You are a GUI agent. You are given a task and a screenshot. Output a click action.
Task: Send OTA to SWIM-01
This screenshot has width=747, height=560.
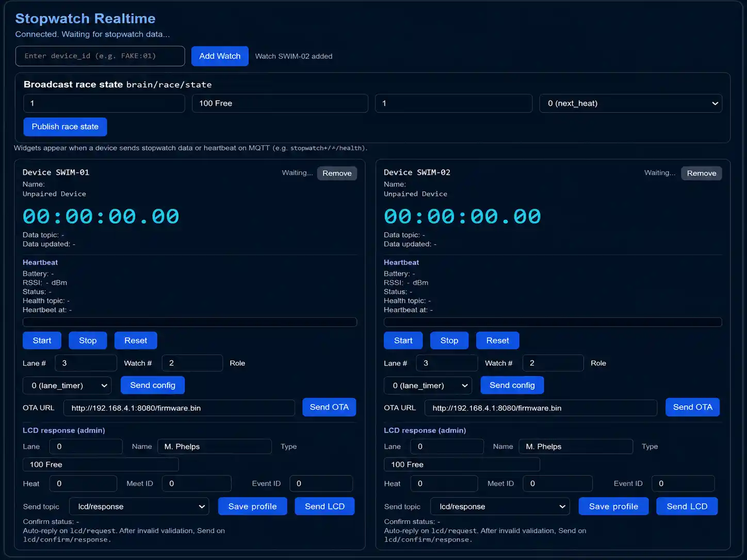pyautogui.click(x=329, y=407)
